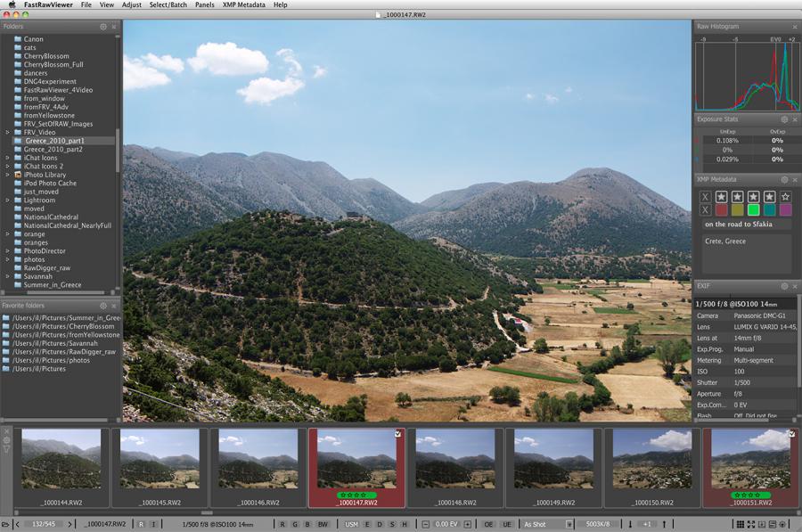Toggle the USM sharpening button in the bottom bar
Image resolution: width=802 pixels, height=532 pixels.
coord(351,524)
